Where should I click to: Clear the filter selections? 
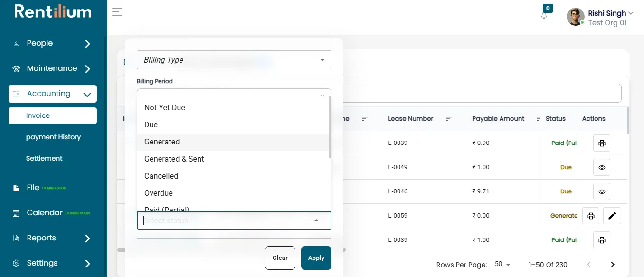click(x=280, y=258)
